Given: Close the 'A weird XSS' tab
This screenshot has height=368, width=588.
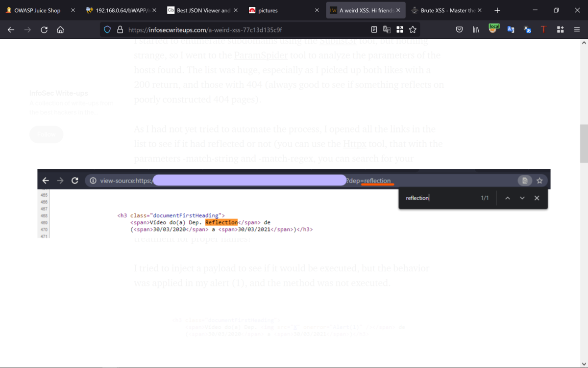Looking at the screenshot, I should (398, 10).
